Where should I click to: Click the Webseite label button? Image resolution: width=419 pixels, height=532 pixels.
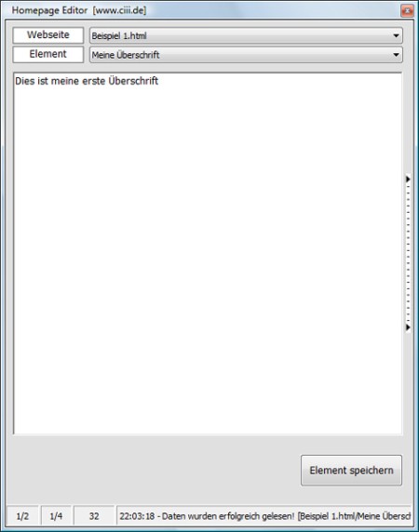pyautogui.click(x=48, y=35)
